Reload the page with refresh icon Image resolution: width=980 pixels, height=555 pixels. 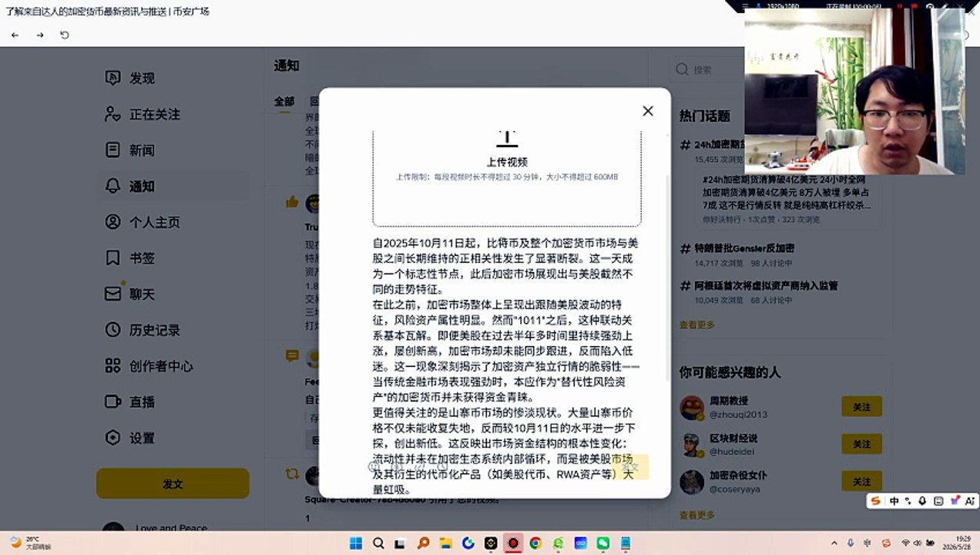tap(65, 35)
